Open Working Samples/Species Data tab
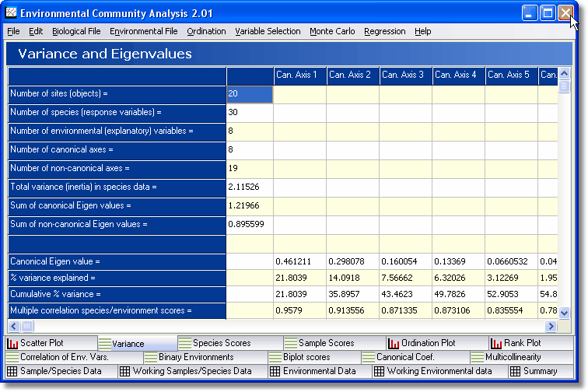588x392 pixels. 193,371
